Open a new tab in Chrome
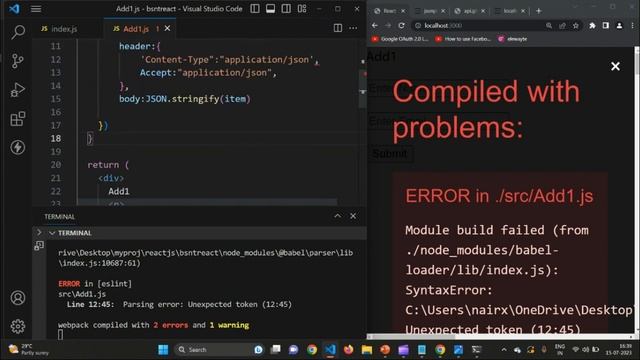Screen dimensions: 640x360 pyautogui.click(x=539, y=11)
